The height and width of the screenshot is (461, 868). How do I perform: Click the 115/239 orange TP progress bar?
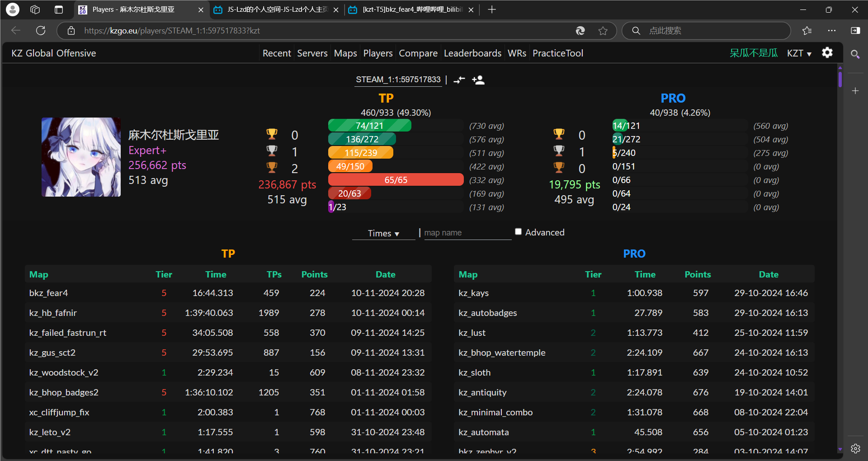click(361, 153)
